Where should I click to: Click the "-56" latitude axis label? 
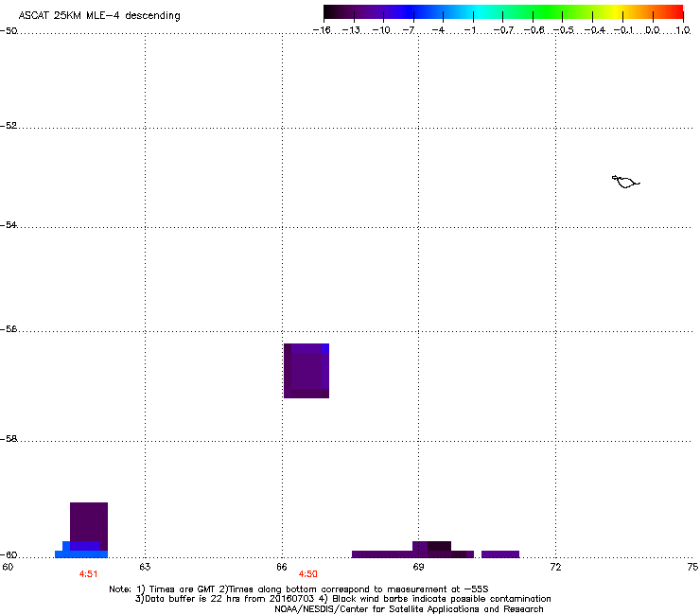[9, 329]
